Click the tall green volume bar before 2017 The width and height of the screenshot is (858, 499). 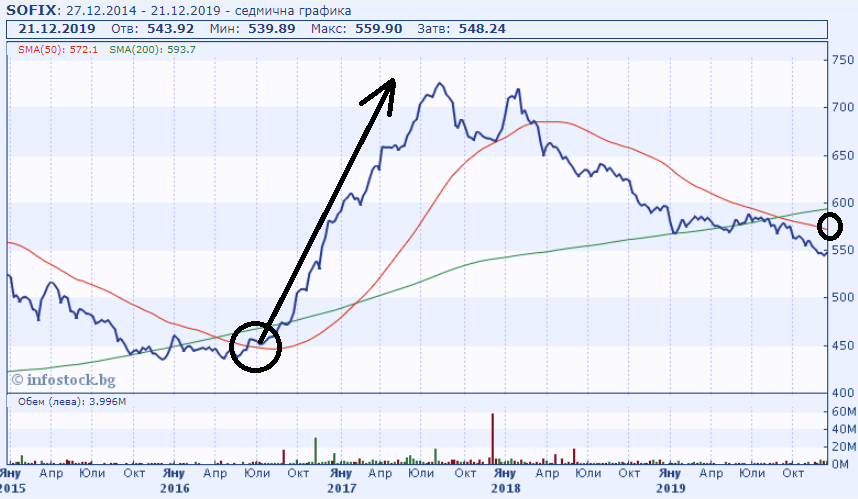point(316,451)
